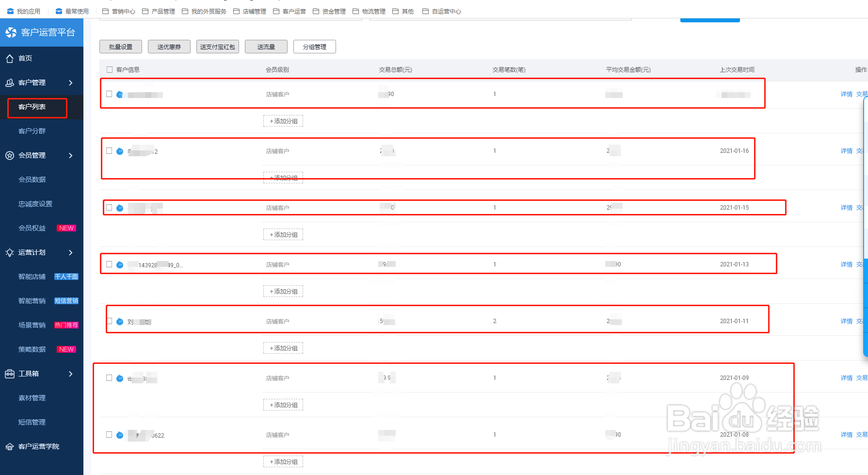868x475 pixels.
Task: Open 详情 link for the 2021-01-16 customer
Action: (x=847, y=151)
